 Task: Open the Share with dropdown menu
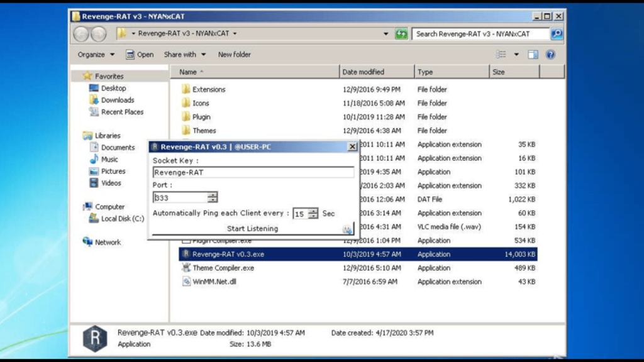[x=185, y=55]
